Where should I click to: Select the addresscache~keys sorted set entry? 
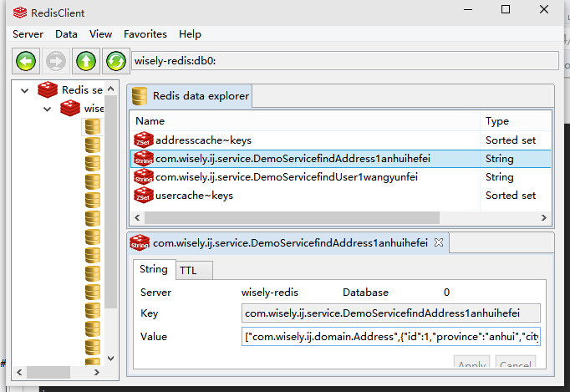click(203, 140)
